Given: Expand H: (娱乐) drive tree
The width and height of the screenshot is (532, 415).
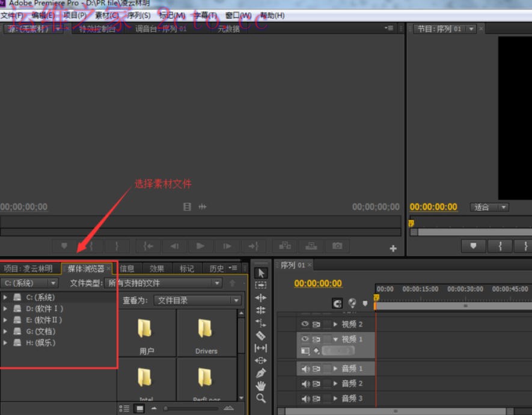Looking at the screenshot, I should click(5, 343).
